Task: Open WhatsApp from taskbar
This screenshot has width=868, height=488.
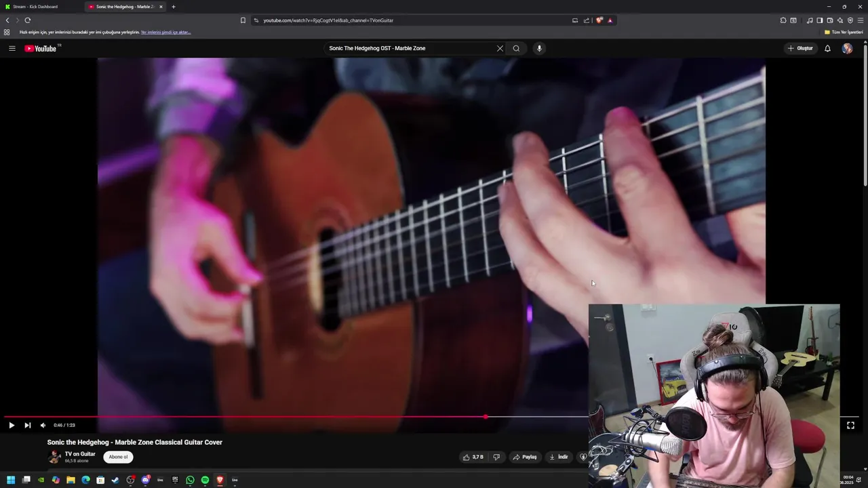Action: pos(190,480)
